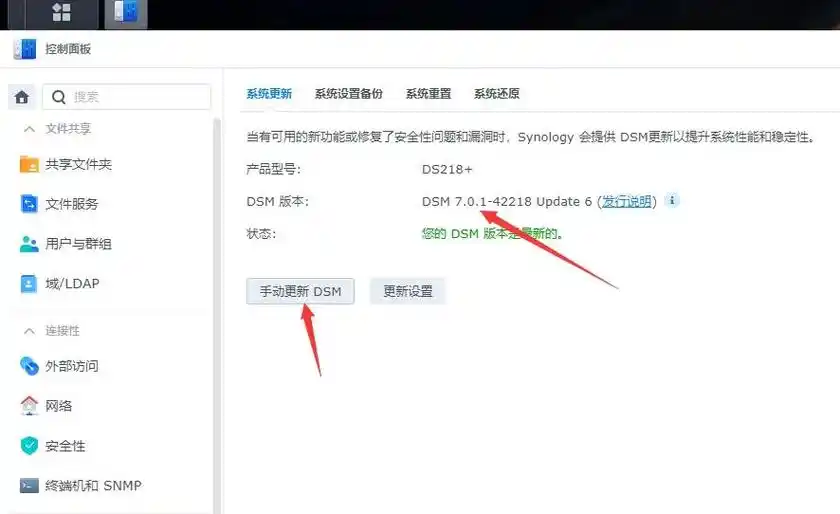Viewport: 840px width, 514px height.
Task: Click the DSM 7.0.1-42218 Update 6 text
Action: click(507, 202)
